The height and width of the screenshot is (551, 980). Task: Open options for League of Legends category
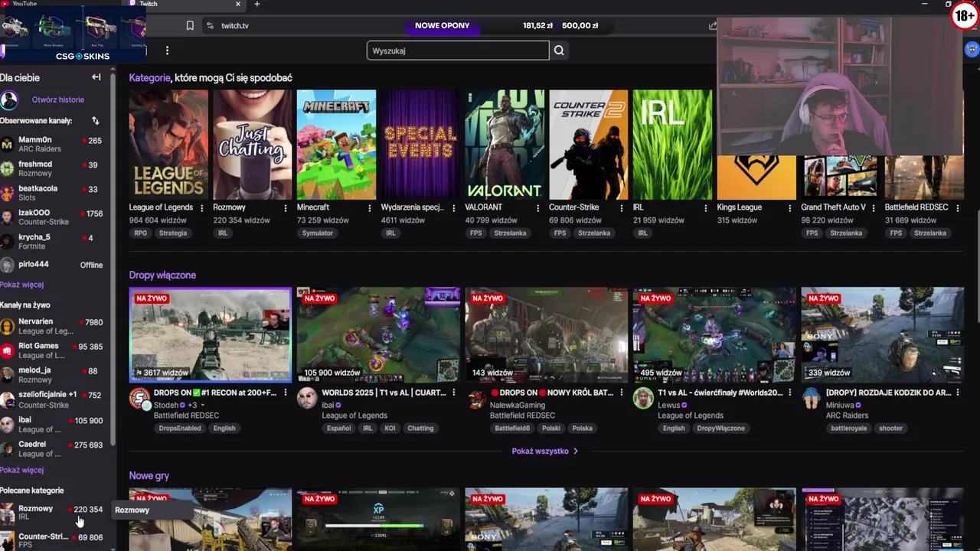pos(201,207)
